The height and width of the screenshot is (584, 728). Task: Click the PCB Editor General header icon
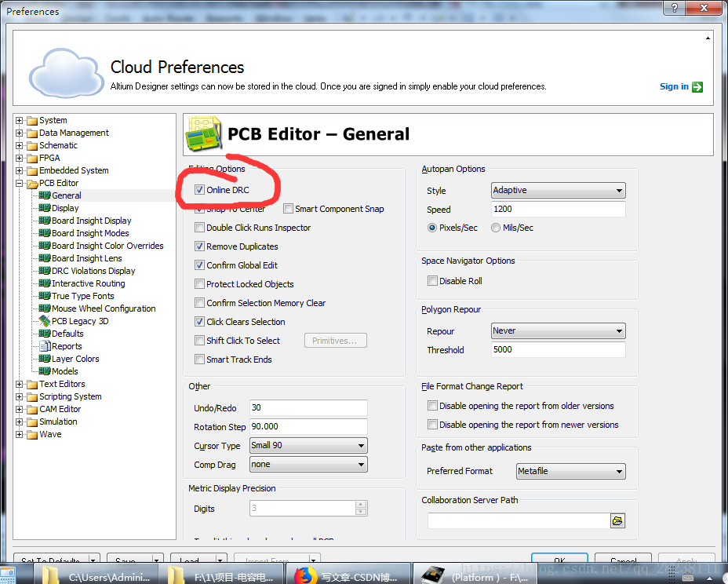(203, 133)
